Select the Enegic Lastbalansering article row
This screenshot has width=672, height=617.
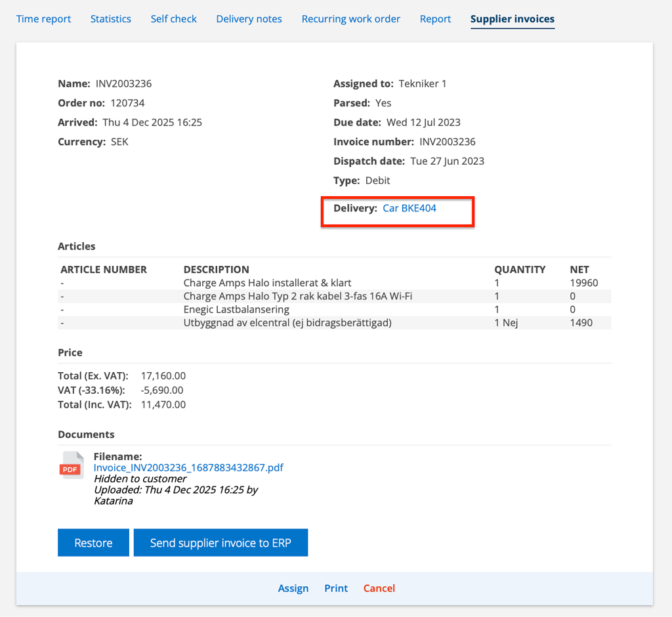(236, 309)
